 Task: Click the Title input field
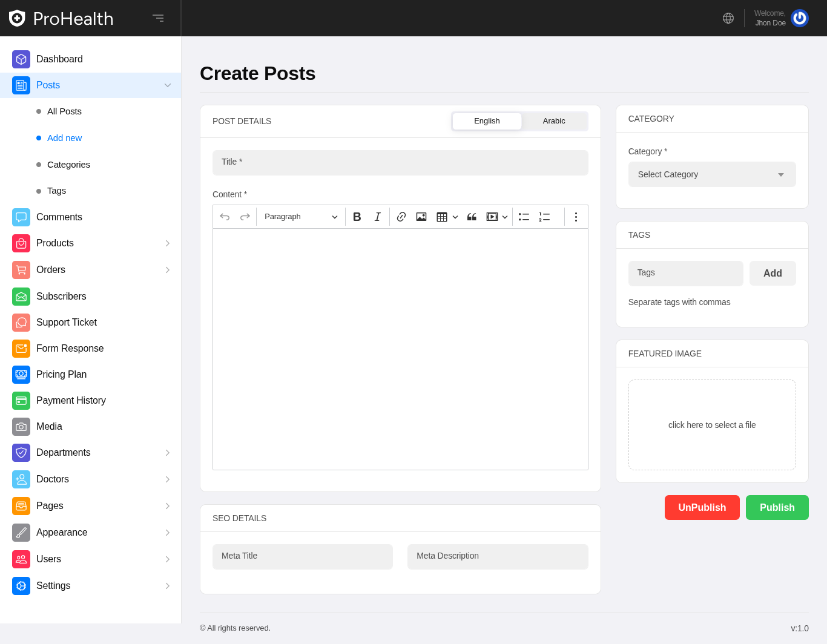pyautogui.click(x=400, y=163)
